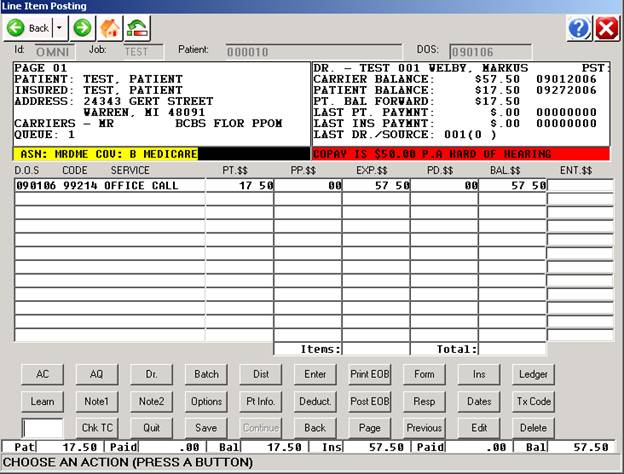The width and height of the screenshot is (624, 474).
Task: Open Help with the question mark icon
Action: tap(578, 28)
